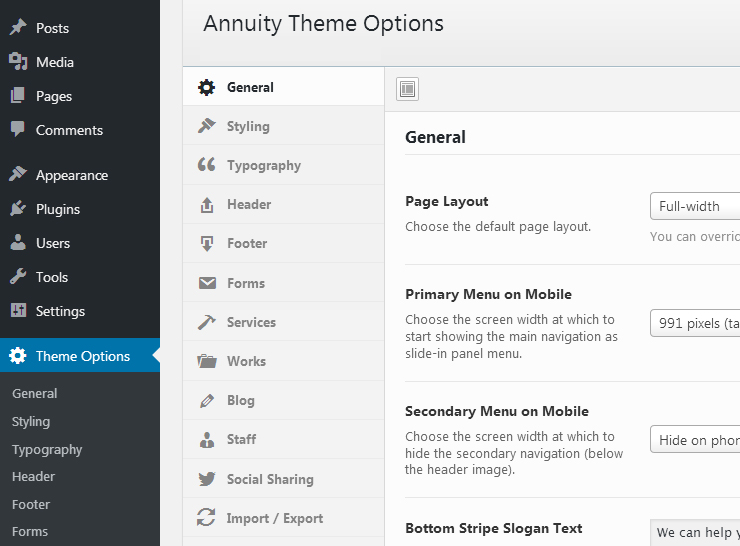This screenshot has width=740, height=546.
Task: Click the Posts pushpin icon
Action: pyautogui.click(x=18, y=27)
